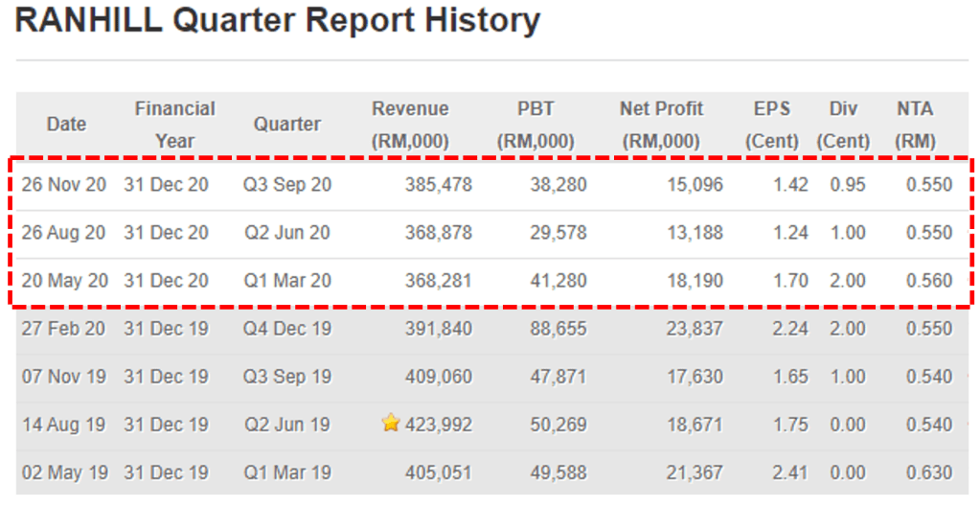Image resolution: width=980 pixels, height=507 pixels.
Task: Select the NTA (RM) column header
Action: pyautogui.click(x=915, y=125)
